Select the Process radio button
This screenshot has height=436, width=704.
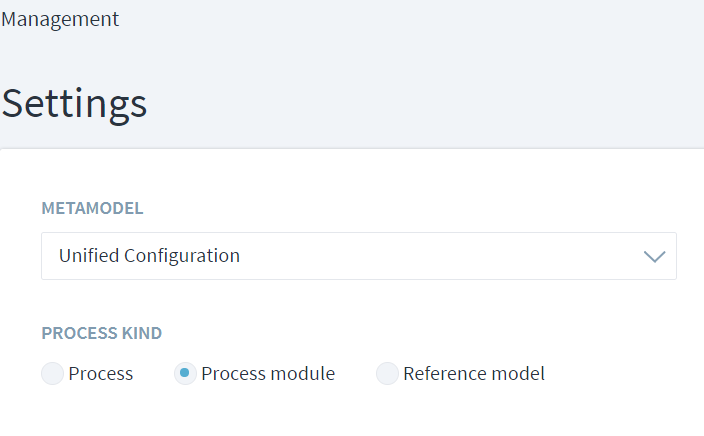click(x=52, y=374)
